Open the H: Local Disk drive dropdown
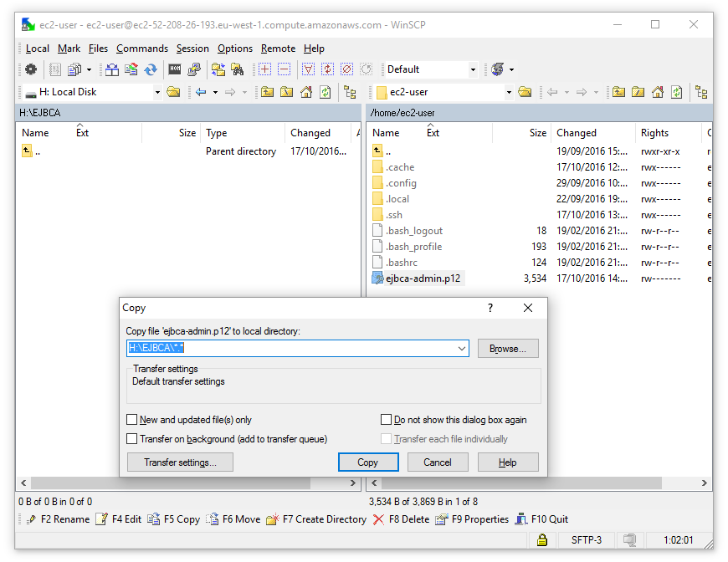728x562 pixels. 157,92
